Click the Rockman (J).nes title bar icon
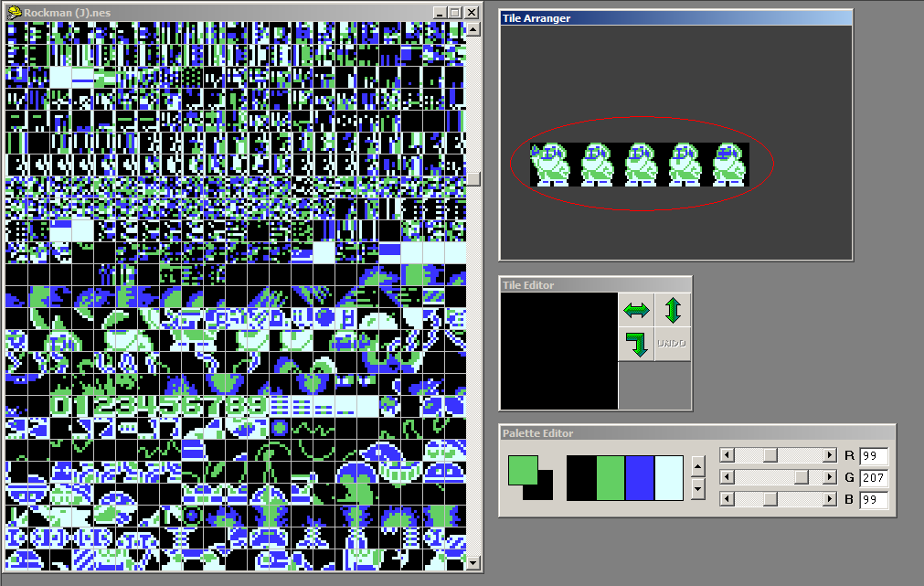The image size is (924, 586). (13, 12)
